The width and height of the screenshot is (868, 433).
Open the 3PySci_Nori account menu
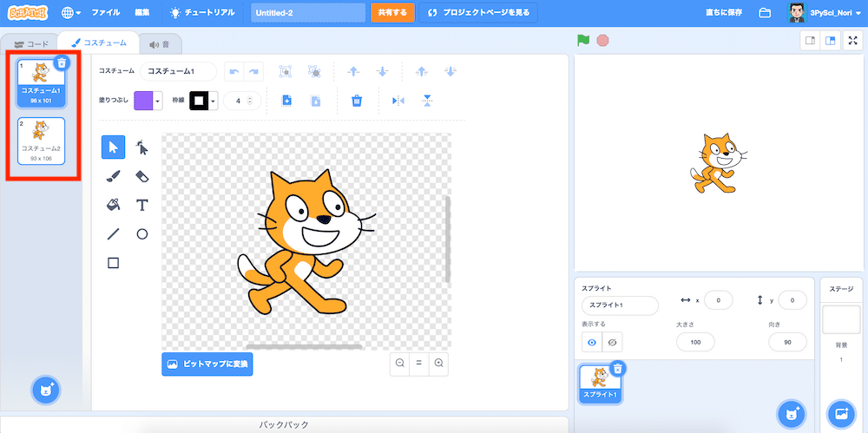825,13
